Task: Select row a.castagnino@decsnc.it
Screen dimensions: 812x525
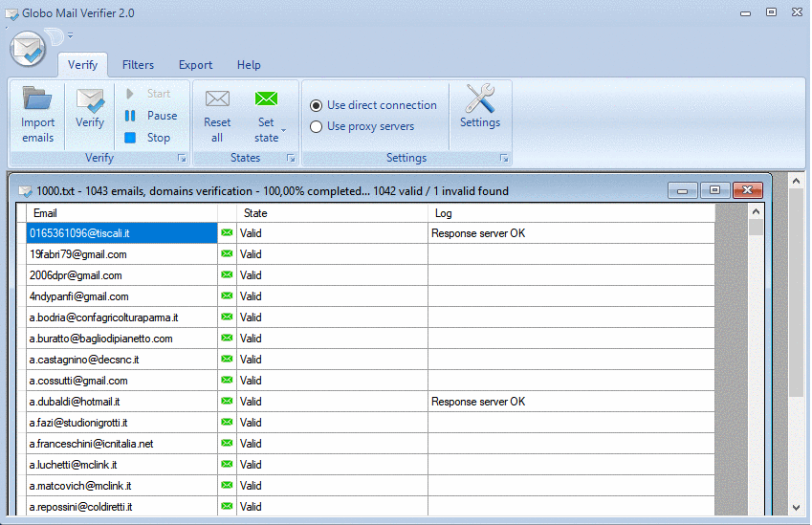Action: (121, 360)
